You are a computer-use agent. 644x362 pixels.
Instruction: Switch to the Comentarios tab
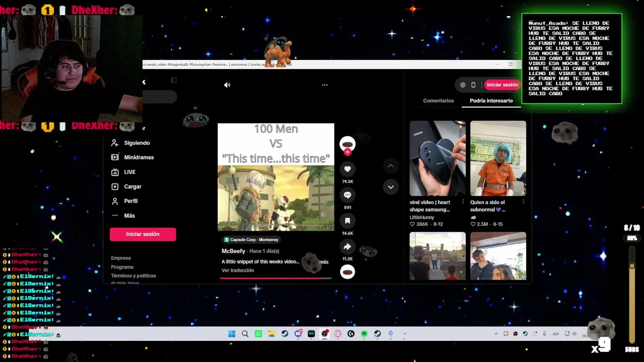click(438, 101)
